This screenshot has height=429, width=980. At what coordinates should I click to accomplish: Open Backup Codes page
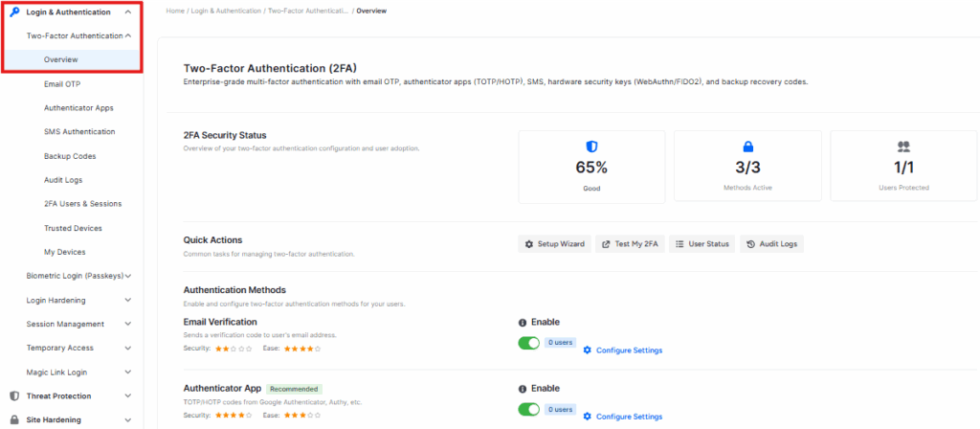point(70,156)
